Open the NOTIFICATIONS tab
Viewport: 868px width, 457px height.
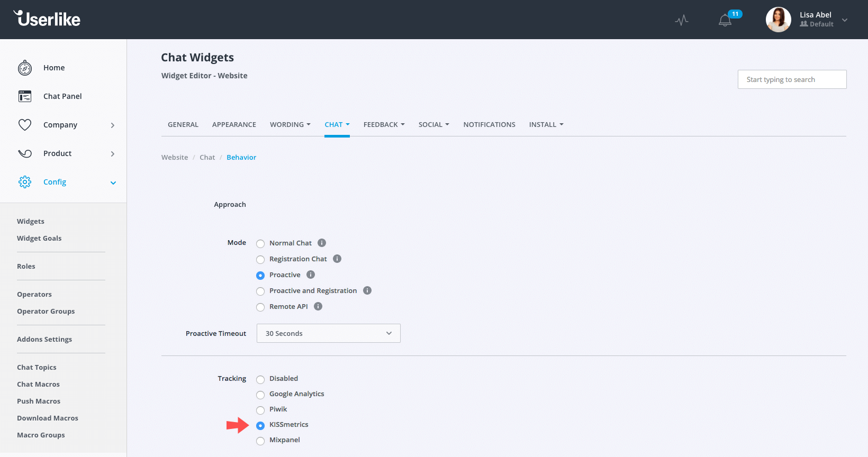(490, 125)
